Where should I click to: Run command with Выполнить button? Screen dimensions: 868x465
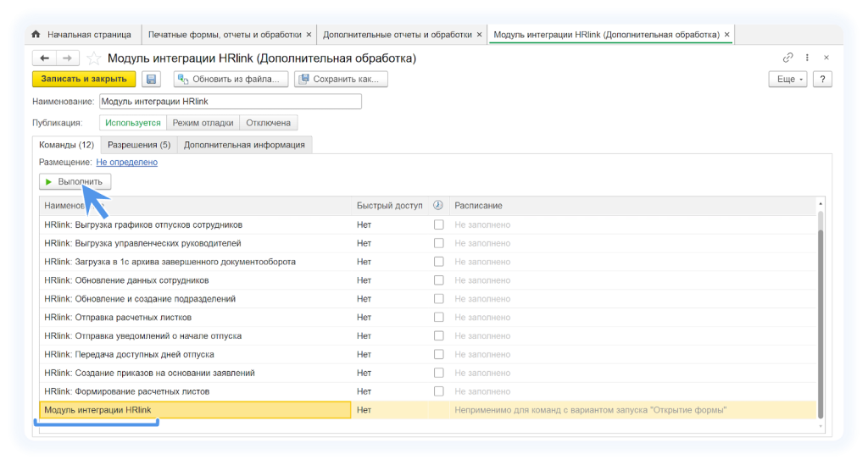click(75, 181)
